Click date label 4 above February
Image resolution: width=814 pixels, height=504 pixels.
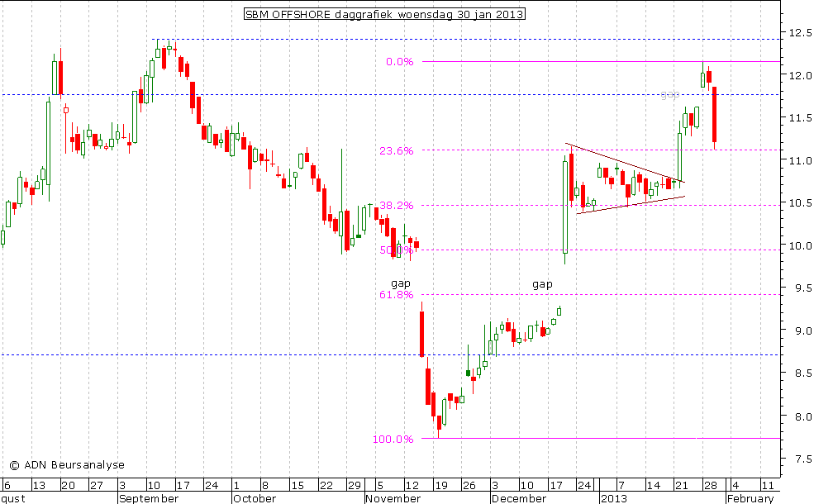[735, 486]
